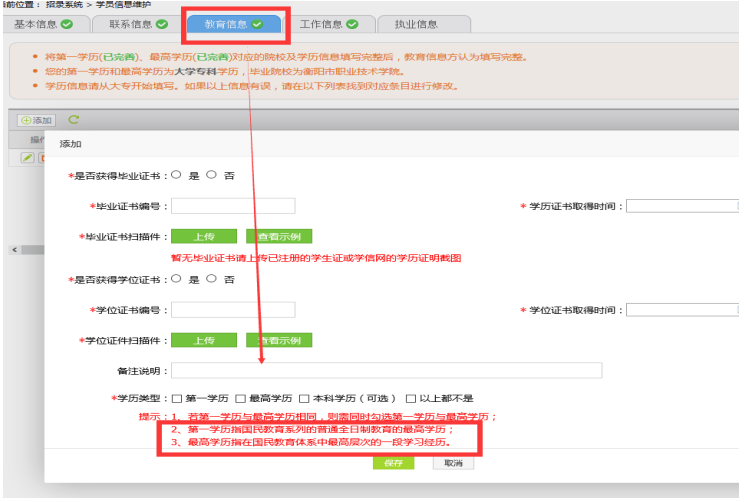
Task: Open the 学历证书取得时间 date field
Action: (x=685, y=206)
